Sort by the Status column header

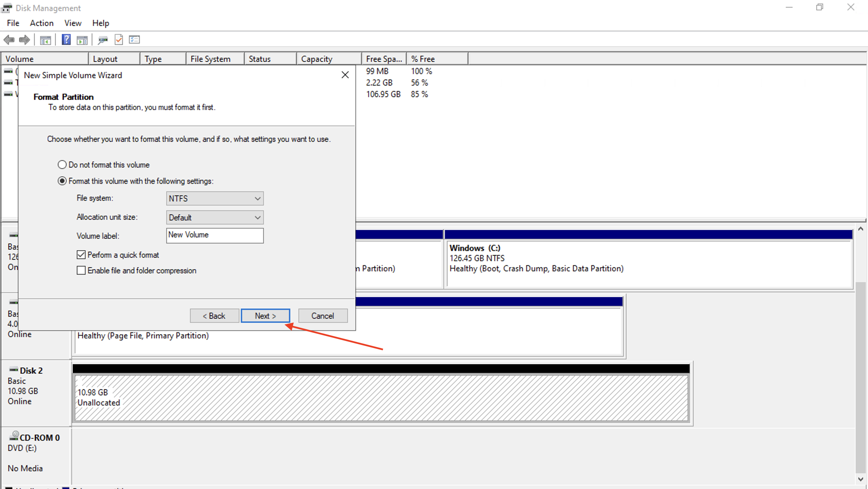tap(271, 59)
